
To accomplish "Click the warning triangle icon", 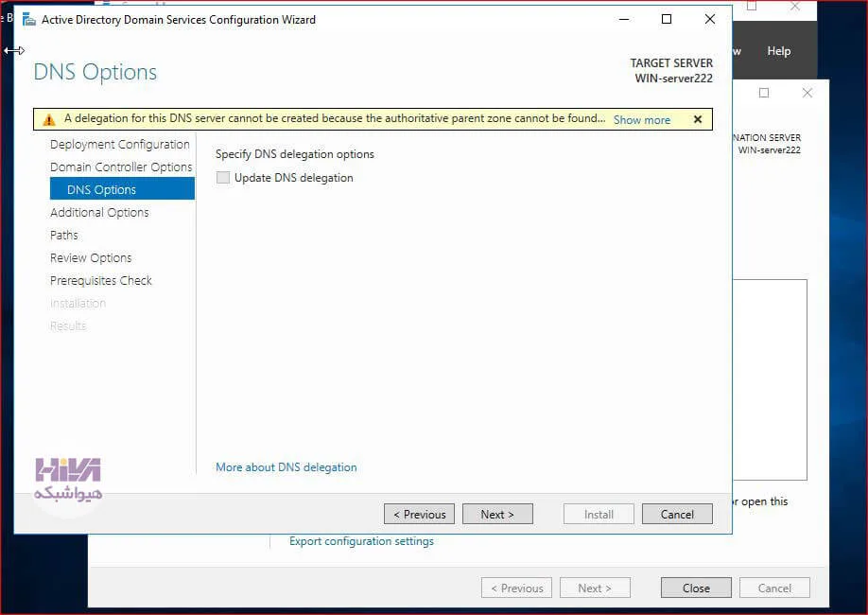I will click(x=49, y=119).
